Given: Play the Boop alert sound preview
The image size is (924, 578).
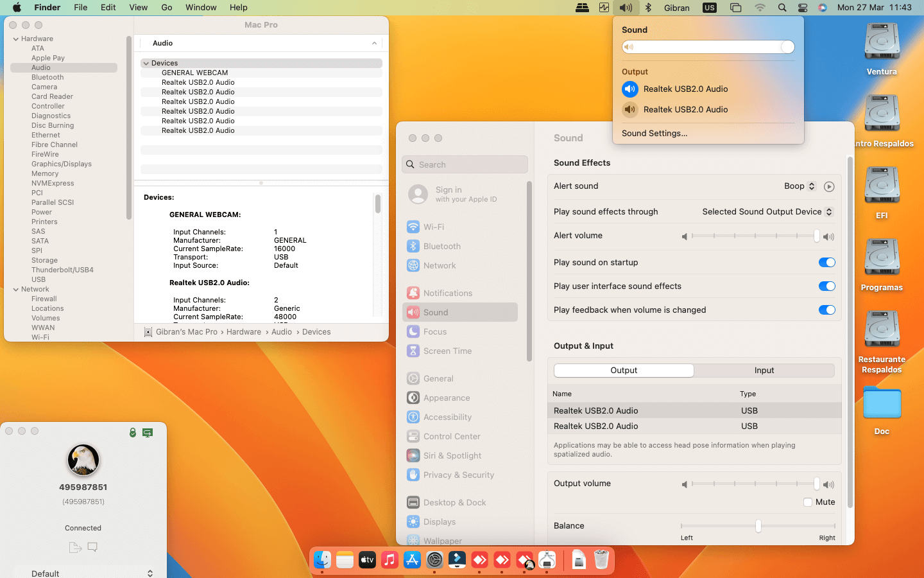Looking at the screenshot, I should point(829,187).
